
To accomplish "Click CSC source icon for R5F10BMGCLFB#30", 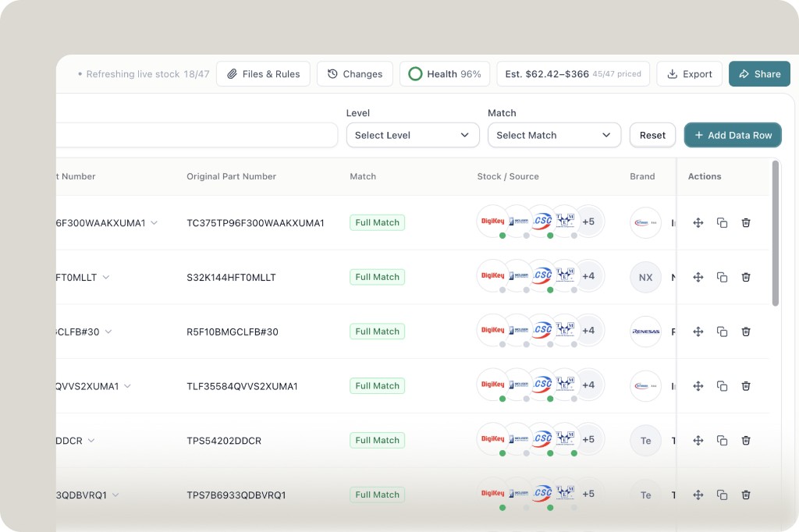I will coord(542,330).
